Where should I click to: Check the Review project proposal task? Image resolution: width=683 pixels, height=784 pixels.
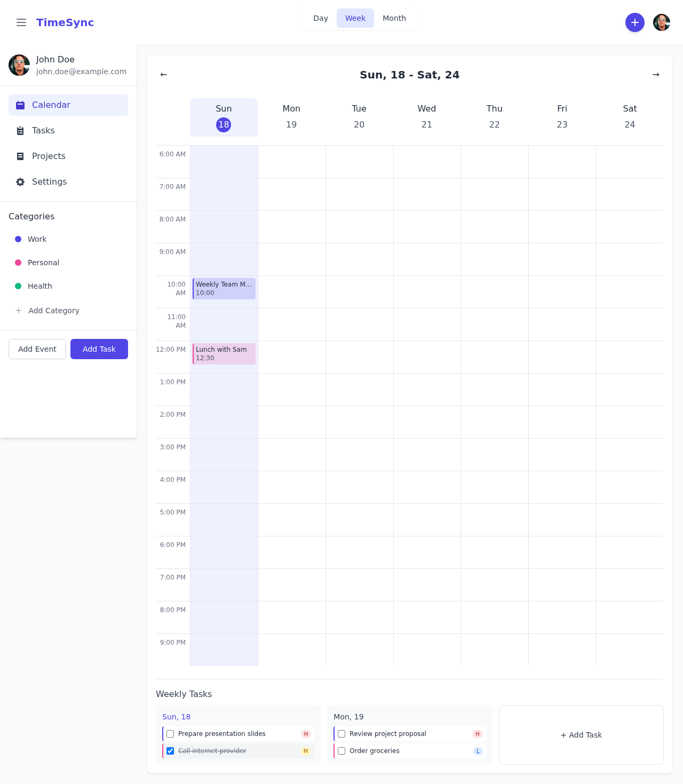(341, 734)
